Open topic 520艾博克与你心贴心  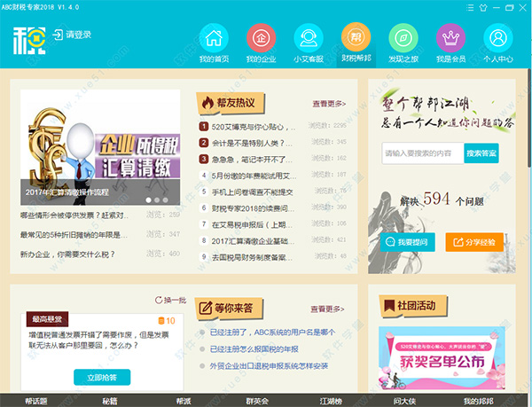click(253, 127)
